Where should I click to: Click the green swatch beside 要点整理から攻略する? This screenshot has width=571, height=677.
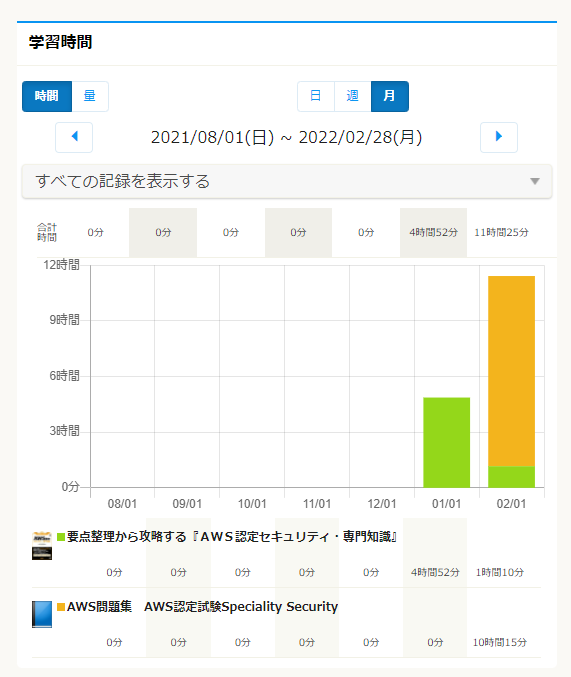61,537
